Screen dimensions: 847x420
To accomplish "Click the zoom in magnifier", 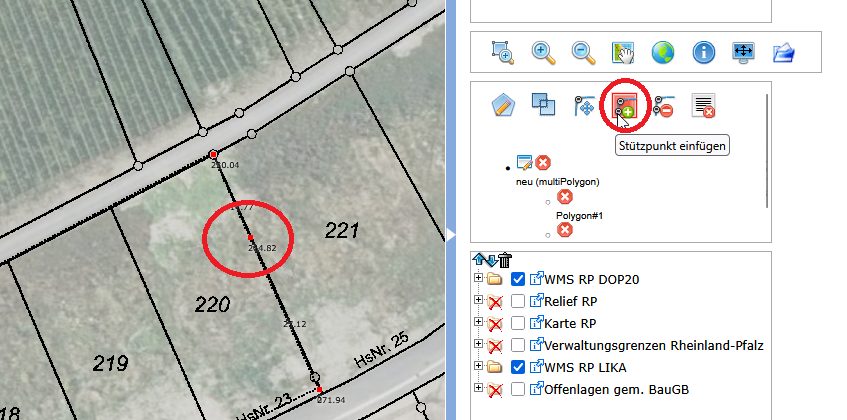I will pos(543,52).
